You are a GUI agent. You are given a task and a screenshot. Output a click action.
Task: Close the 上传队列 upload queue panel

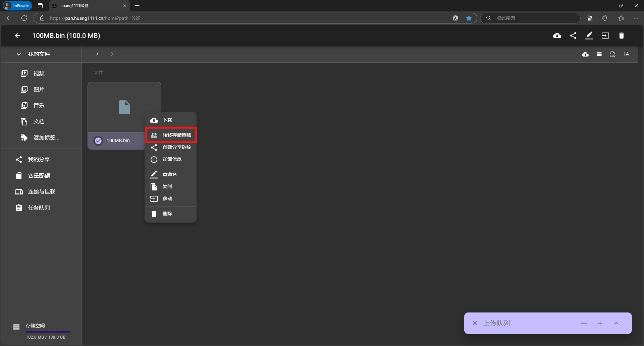click(475, 323)
